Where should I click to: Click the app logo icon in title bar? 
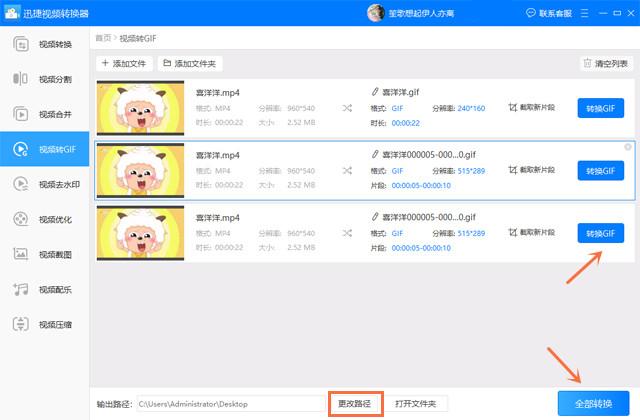pos(11,13)
